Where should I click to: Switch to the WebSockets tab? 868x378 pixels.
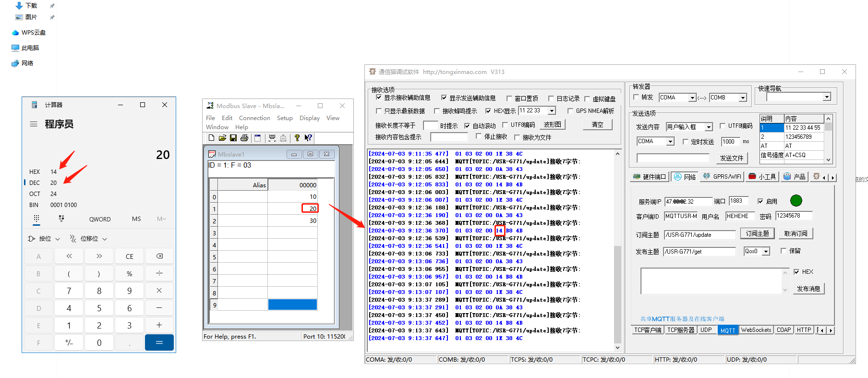click(756, 330)
